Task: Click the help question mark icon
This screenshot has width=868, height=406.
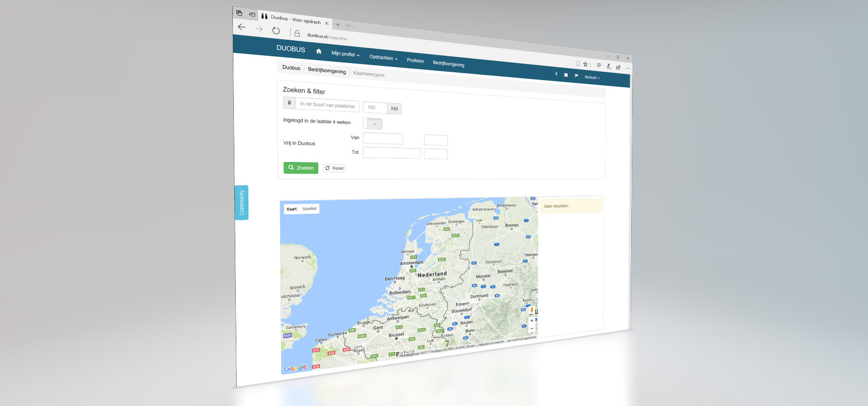Action: click(556, 74)
